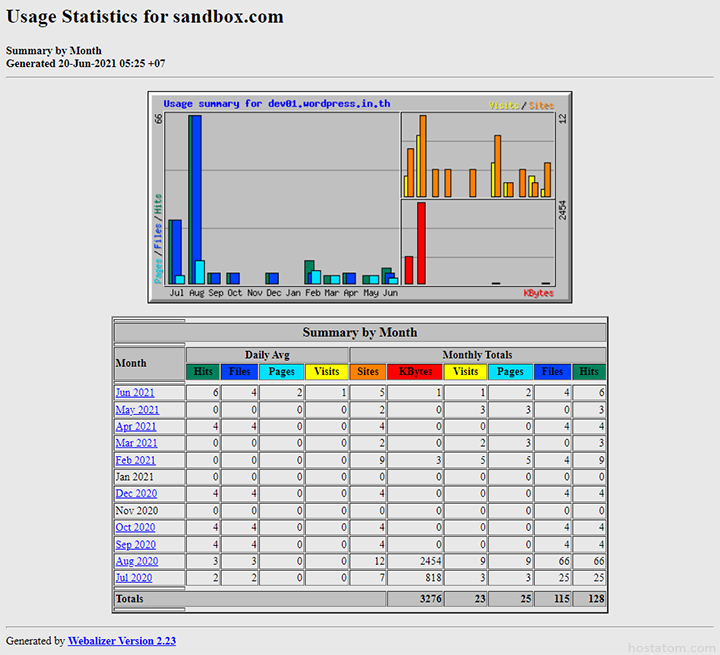Screen dimensions: 720x655
Task: Click the orange Sites column header
Action: pyautogui.click(x=368, y=372)
